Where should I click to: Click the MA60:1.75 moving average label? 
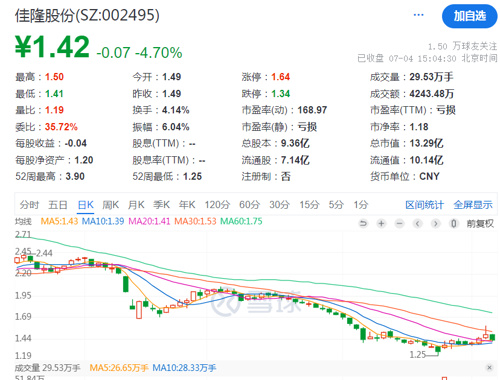[241, 221]
